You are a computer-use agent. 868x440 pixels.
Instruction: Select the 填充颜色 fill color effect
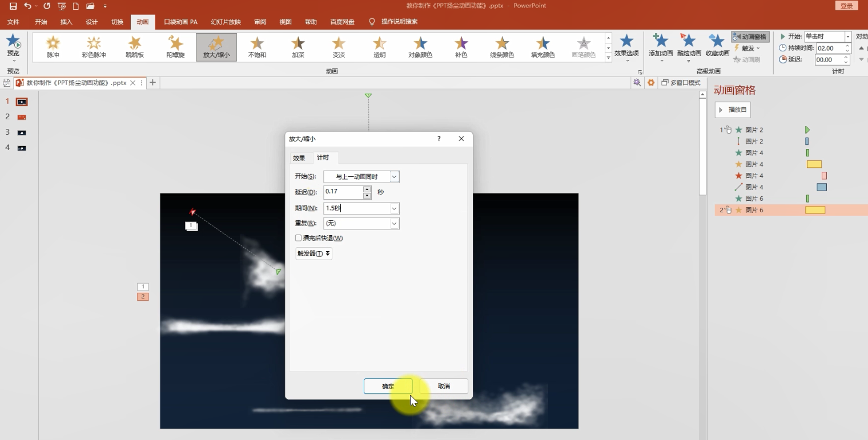click(542, 47)
